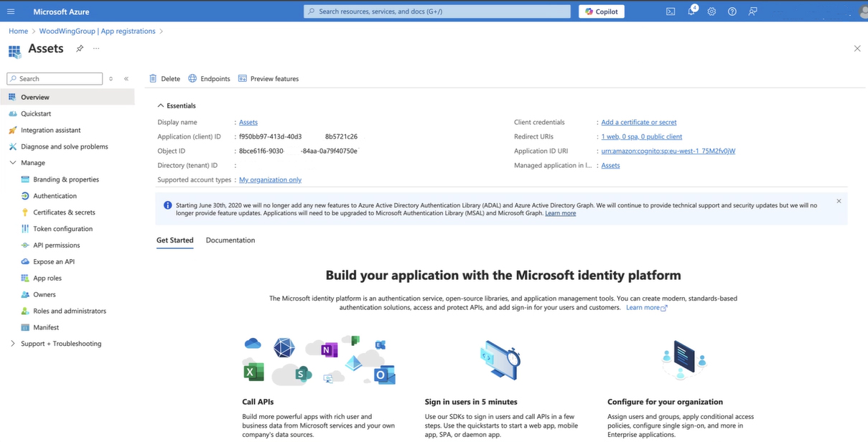The image size is (868, 442).
Task: Switch to the Get Started tab
Action: pos(175,240)
